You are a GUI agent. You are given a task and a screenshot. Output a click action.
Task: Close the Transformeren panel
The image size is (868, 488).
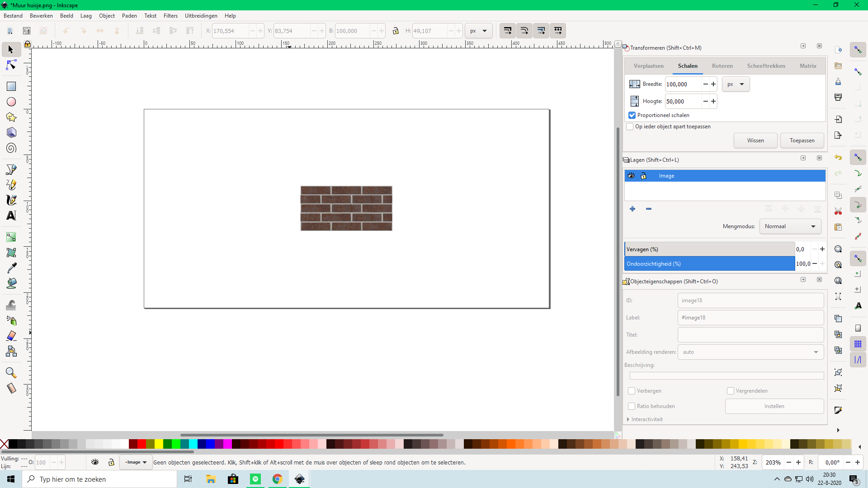click(x=819, y=46)
